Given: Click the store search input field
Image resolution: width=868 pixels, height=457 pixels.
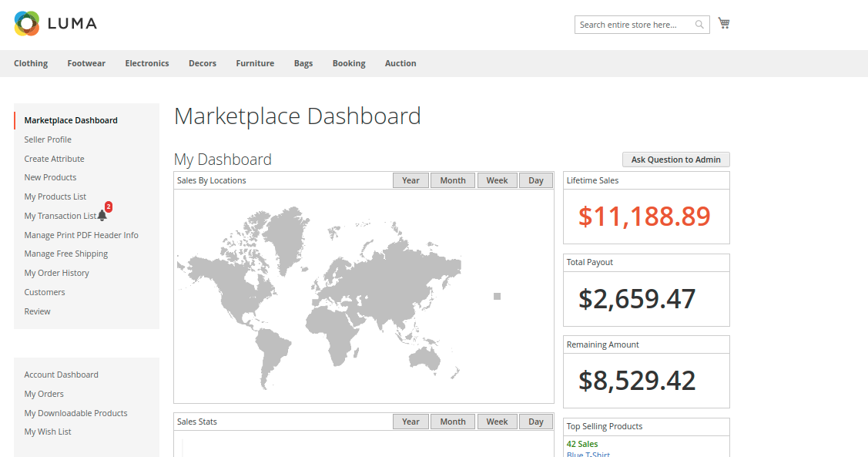Looking at the screenshot, I should (x=632, y=25).
